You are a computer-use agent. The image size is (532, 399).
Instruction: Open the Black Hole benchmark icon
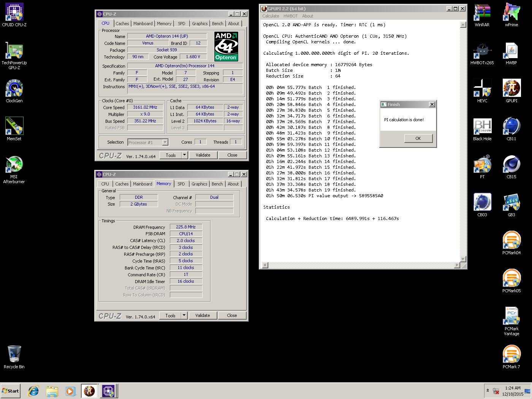[x=482, y=129]
